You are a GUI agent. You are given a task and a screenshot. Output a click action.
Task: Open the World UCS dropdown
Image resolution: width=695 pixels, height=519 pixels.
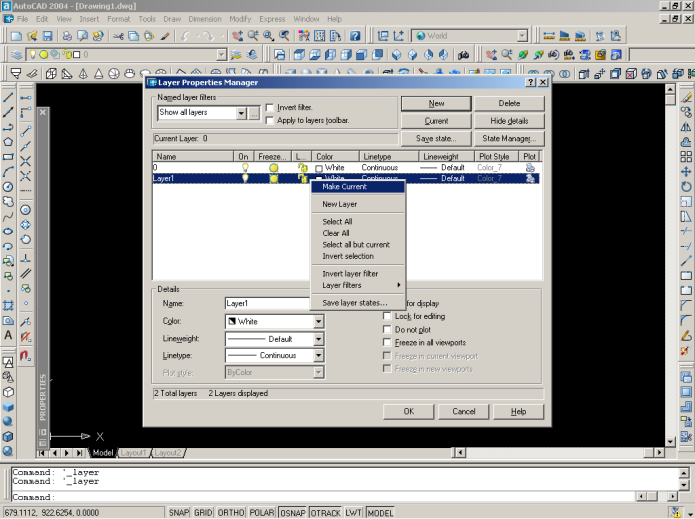(x=522, y=36)
